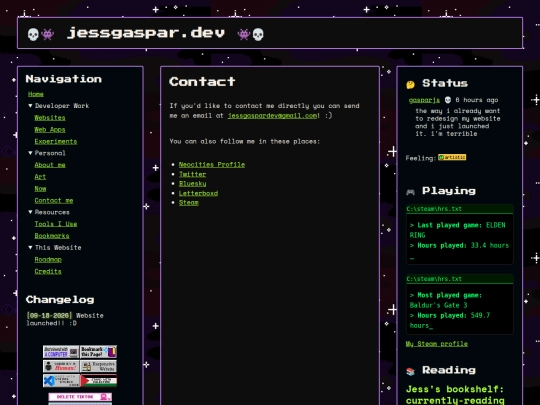Viewport: 540px width, 405px height.
Task: Click the "Most played game:" terminal line
Action: (x=445, y=295)
